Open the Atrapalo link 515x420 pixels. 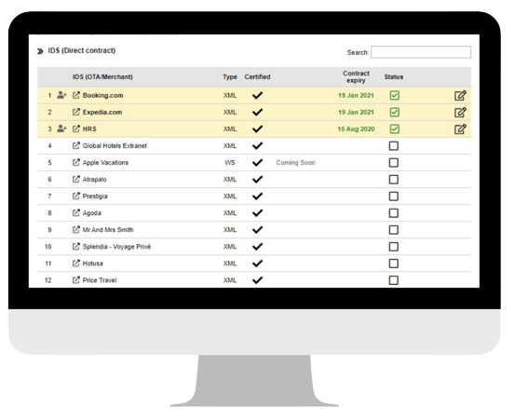[x=95, y=180]
